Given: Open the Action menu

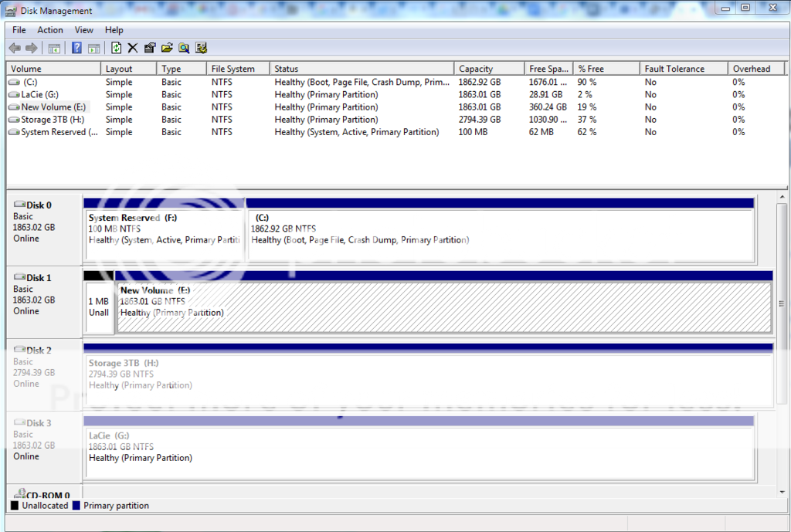Looking at the screenshot, I should pyautogui.click(x=49, y=29).
